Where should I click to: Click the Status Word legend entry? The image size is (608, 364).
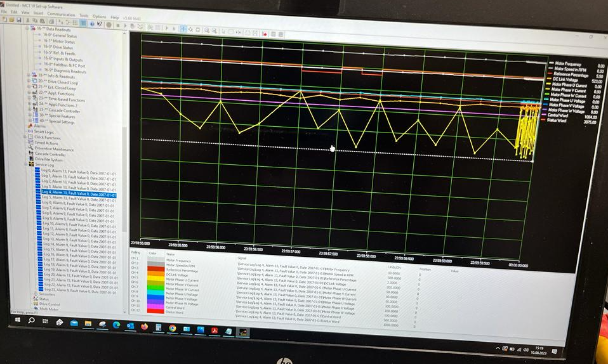(x=556, y=120)
